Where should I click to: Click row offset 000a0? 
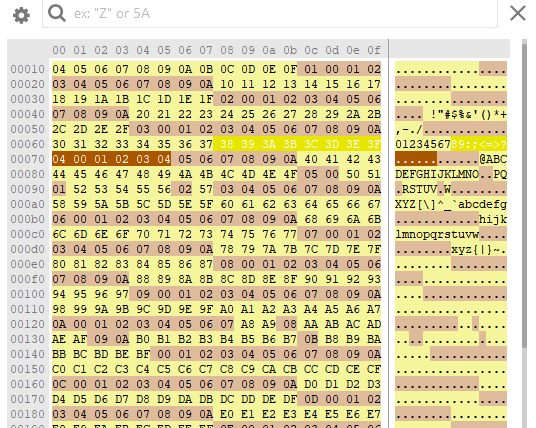click(x=28, y=204)
